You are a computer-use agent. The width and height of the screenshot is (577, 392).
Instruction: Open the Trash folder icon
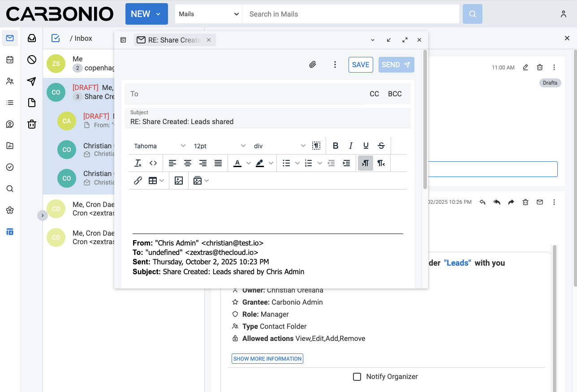pyautogui.click(x=32, y=124)
